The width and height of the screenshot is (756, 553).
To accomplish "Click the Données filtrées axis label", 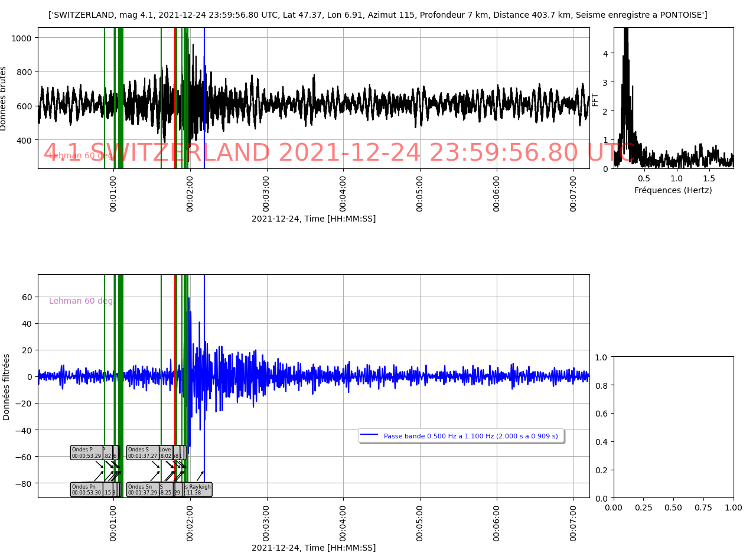I will click(x=6, y=386).
